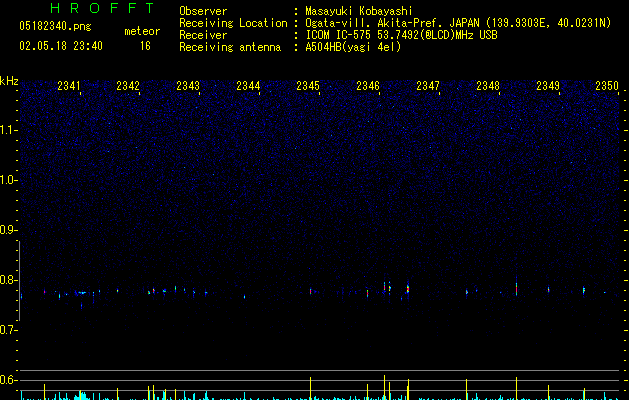Image resolution: width=629 pixels, height=400 pixels.
Task: Click the Observer field label
Action: click(x=203, y=11)
